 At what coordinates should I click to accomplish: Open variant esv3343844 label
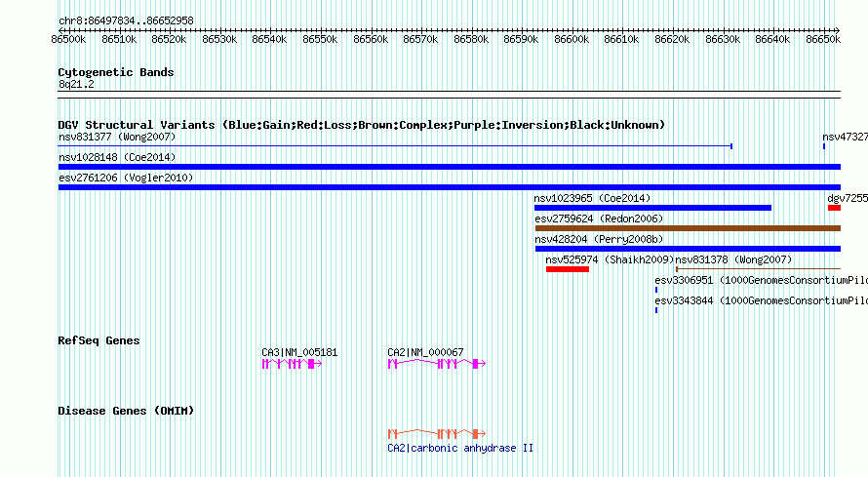click(x=761, y=300)
